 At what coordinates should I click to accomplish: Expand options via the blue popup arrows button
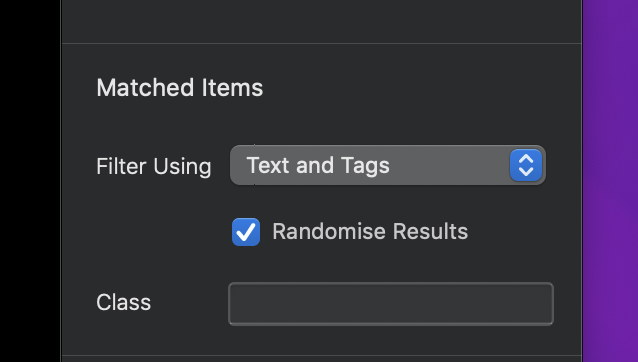point(526,165)
